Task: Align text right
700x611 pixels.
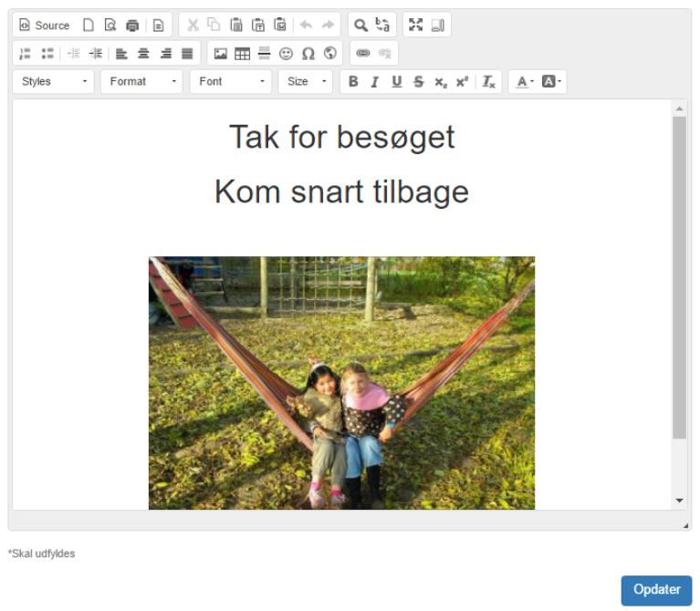Action: point(165,54)
